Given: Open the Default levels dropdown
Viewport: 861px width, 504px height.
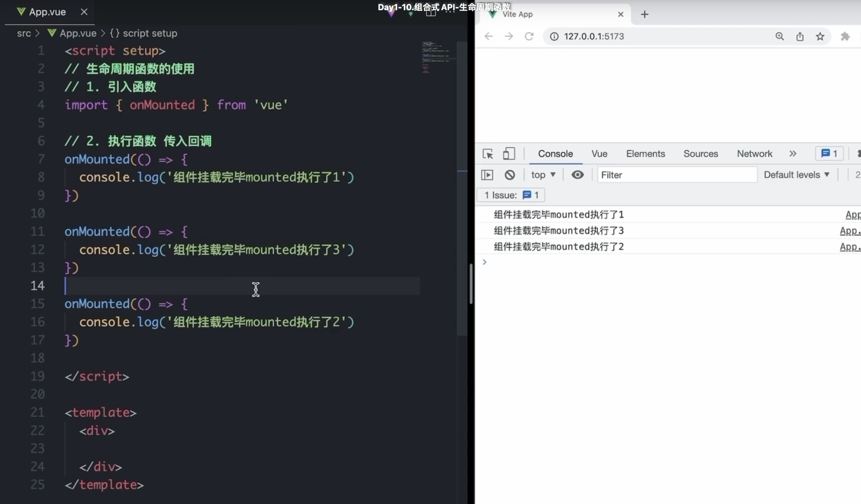Looking at the screenshot, I should pyautogui.click(x=796, y=175).
